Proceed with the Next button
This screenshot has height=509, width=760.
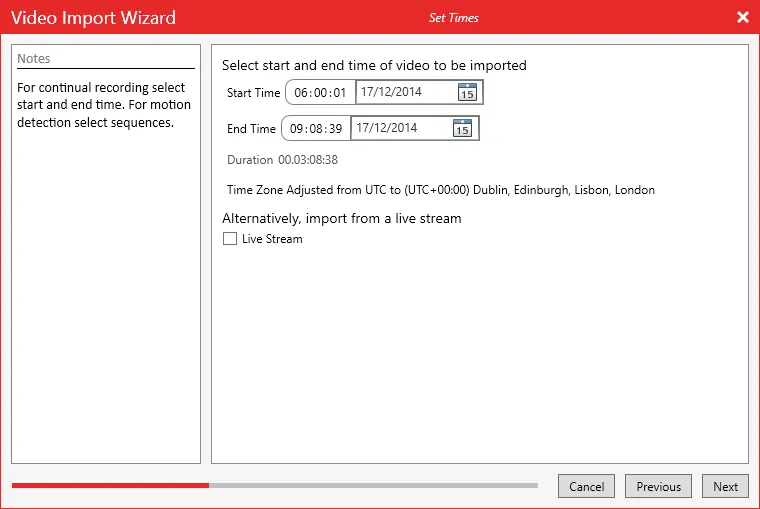(x=725, y=486)
